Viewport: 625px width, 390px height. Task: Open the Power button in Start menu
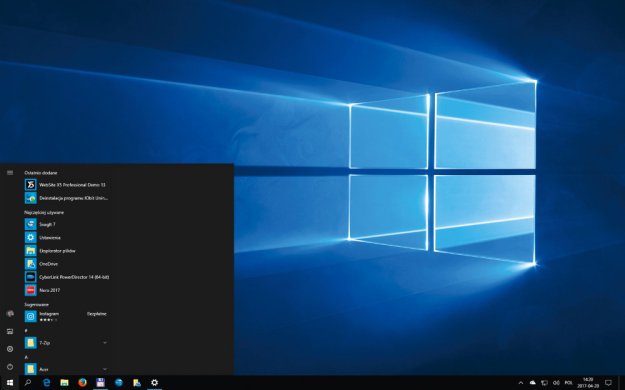[10, 366]
